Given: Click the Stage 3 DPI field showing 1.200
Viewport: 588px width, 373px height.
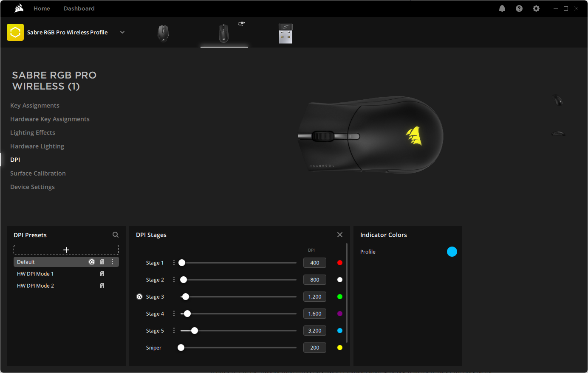Looking at the screenshot, I should pos(315,297).
